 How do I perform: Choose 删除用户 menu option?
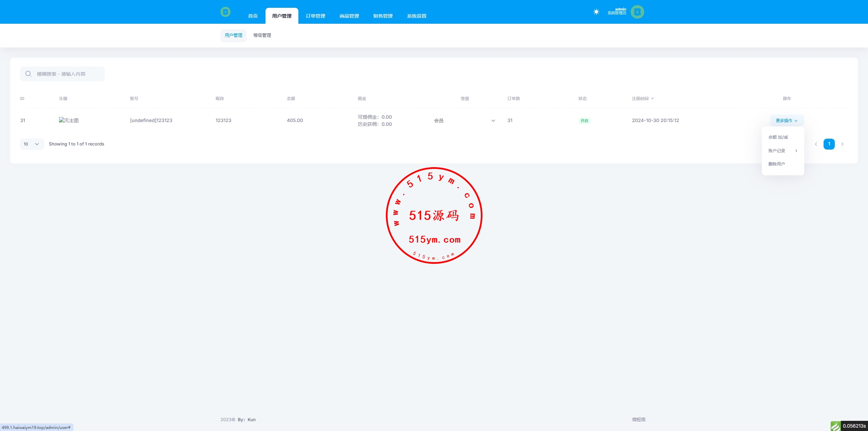(776, 164)
